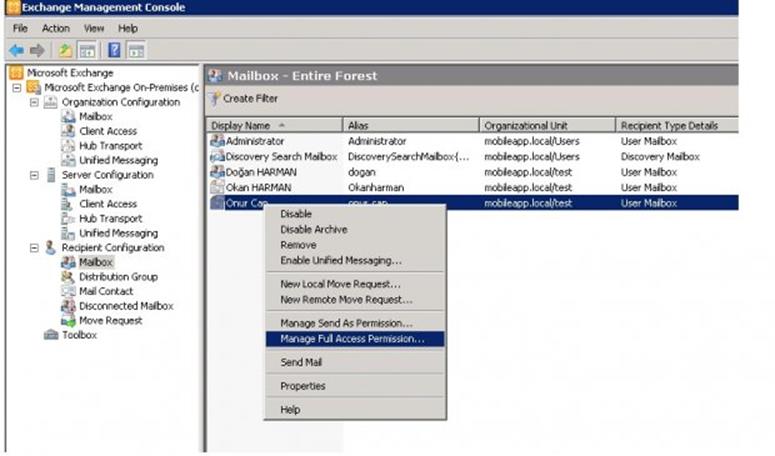
Task: Select the Onur Can mailbox row
Action: [473, 203]
